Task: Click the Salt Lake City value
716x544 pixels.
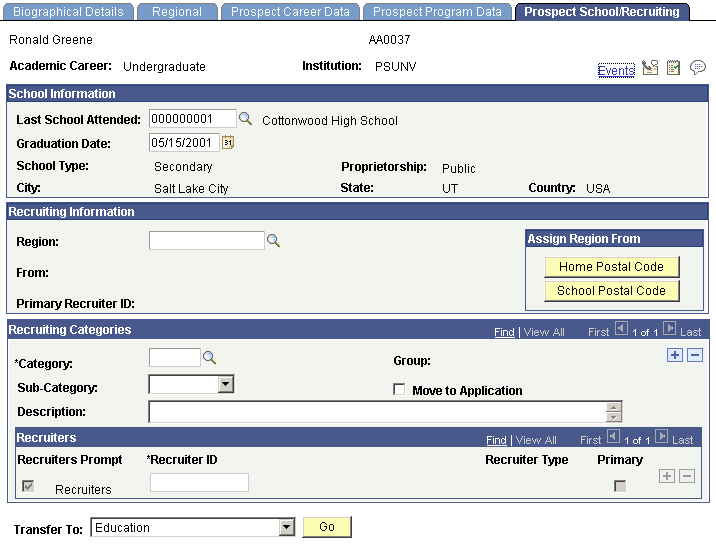Action: 191,188
